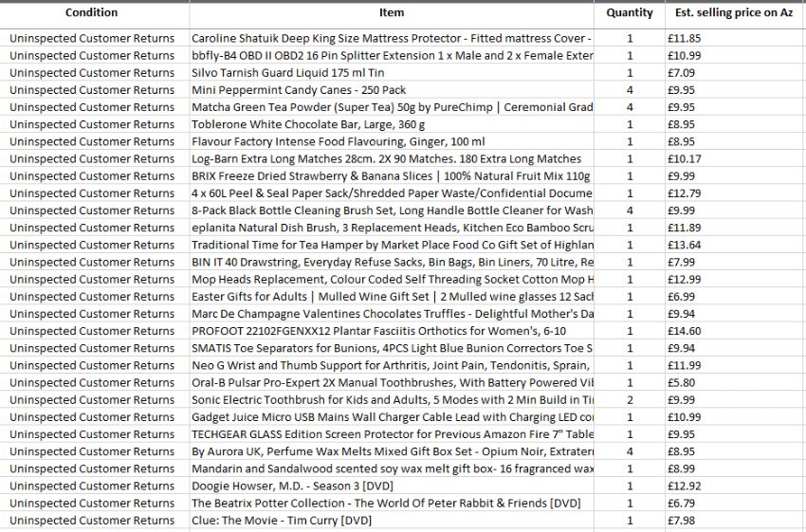Click price £6.79 cell

[735, 504]
